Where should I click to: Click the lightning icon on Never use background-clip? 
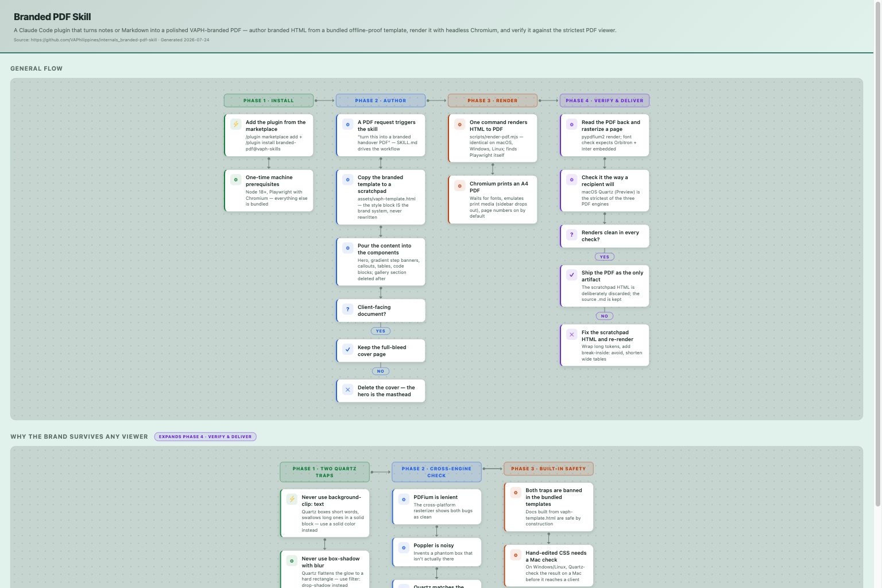[292, 499]
